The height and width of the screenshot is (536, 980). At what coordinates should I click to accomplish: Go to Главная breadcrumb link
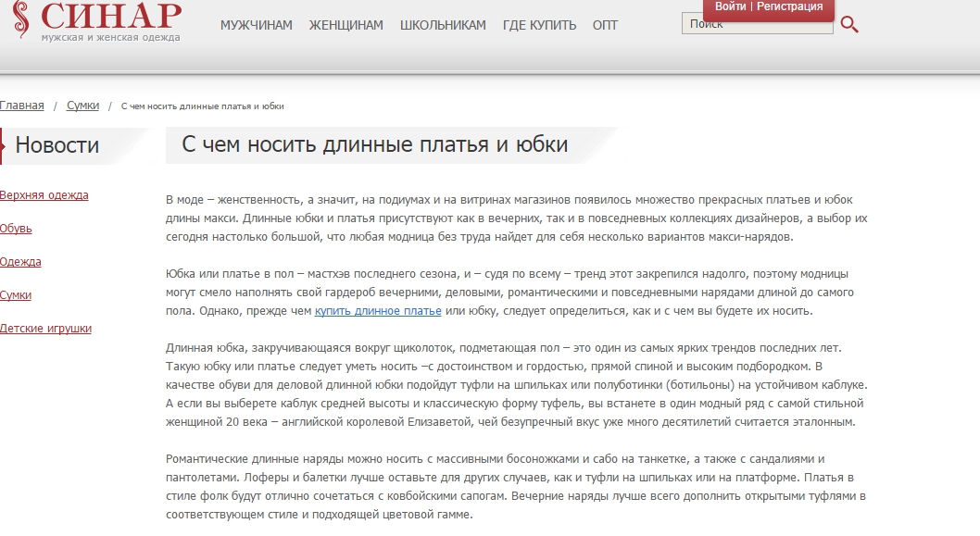click(22, 106)
